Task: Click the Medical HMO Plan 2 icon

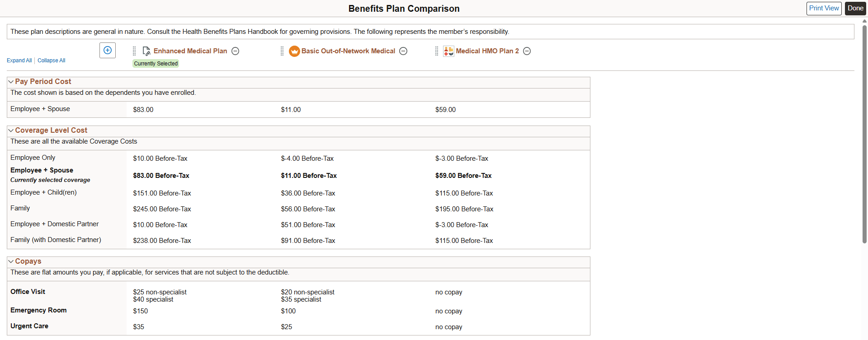Action: pos(448,51)
